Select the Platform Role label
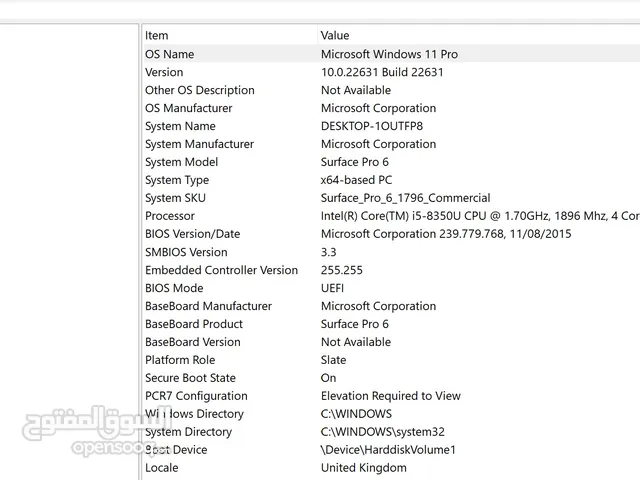640x480 pixels. [x=180, y=360]
